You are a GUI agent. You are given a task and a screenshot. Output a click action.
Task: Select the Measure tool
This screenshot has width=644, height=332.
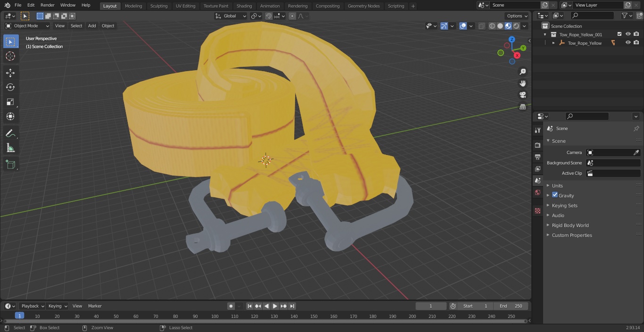pyautogui.click(x=10, y=148)
